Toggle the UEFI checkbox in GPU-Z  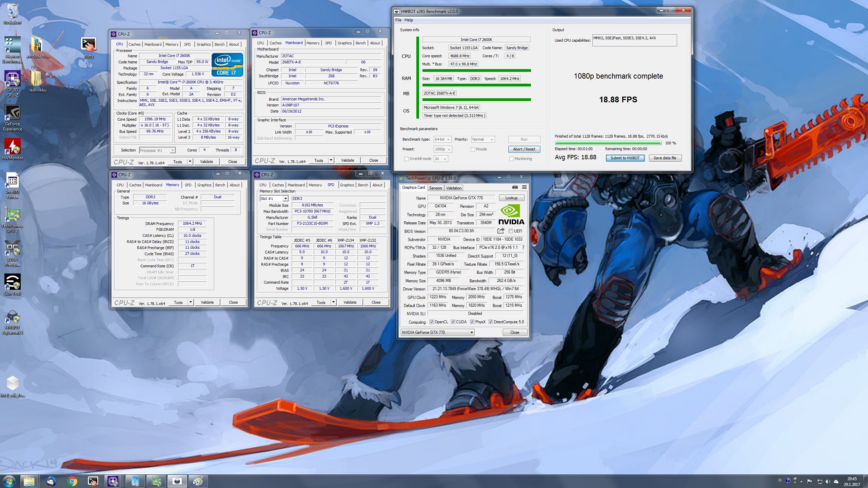click(x=511, y=231)
